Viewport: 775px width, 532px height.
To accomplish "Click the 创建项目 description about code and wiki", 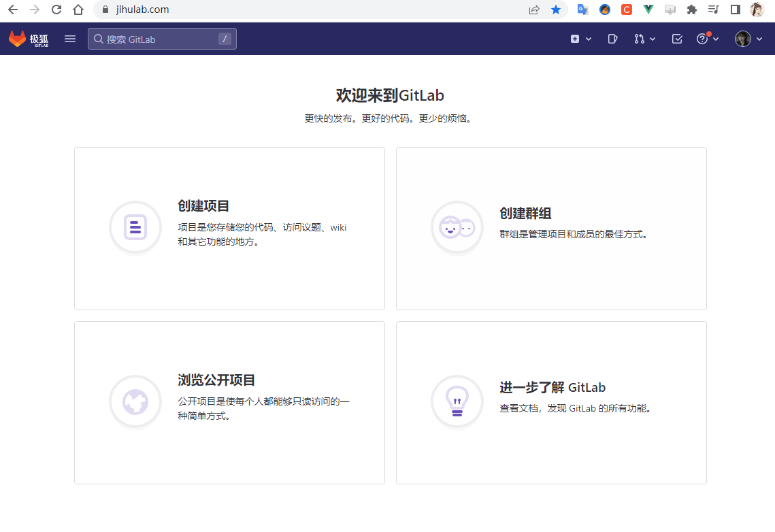I will [263, 234].
